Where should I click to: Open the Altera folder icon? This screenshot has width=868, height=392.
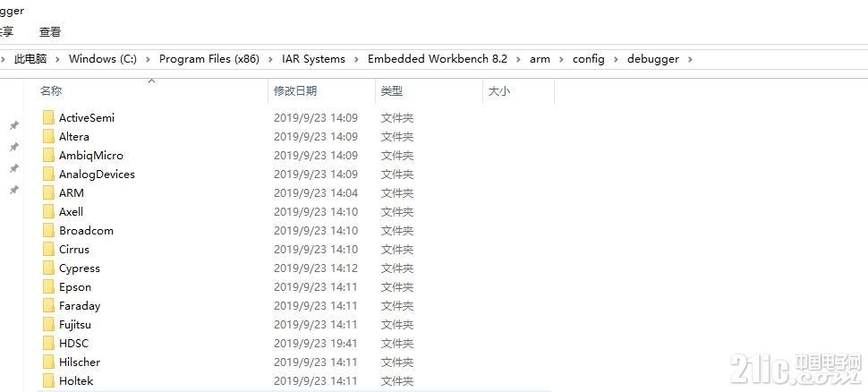point(48,136)
